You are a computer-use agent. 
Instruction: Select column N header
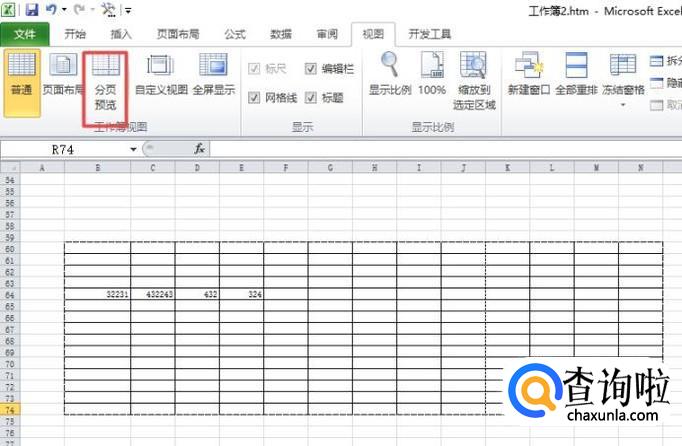pyautogui.click(x=641, y=168)
